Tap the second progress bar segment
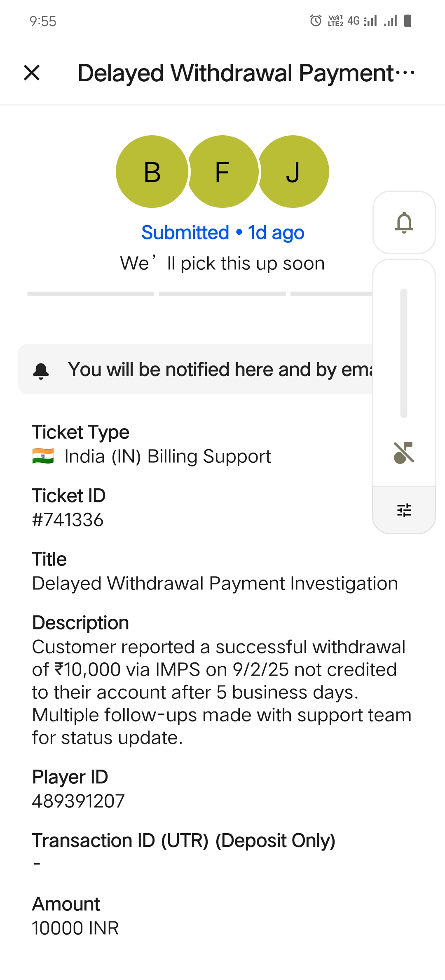This screenshot has width=445, height=980. (x=222, y=294)
